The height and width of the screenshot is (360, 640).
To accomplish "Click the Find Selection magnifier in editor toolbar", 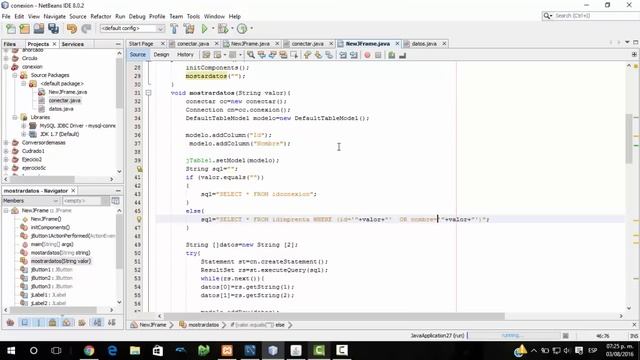I will click(251, 55).
